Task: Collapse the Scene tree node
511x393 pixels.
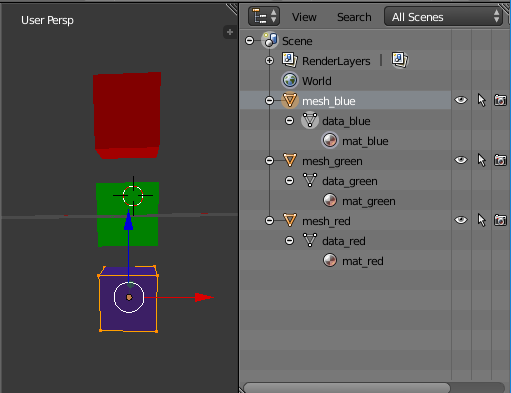Action: click(x=249, y=40)
